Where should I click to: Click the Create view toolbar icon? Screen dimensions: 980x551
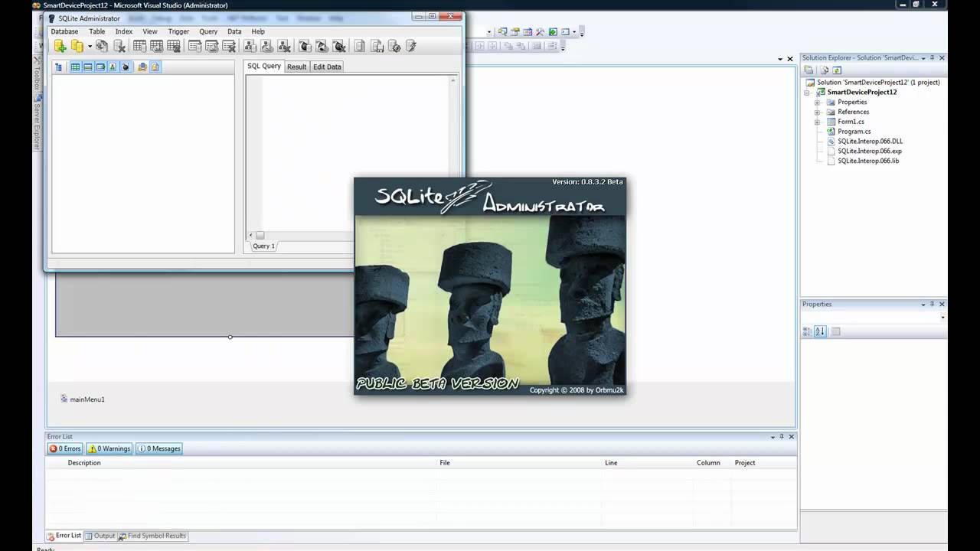coord(250,46)
